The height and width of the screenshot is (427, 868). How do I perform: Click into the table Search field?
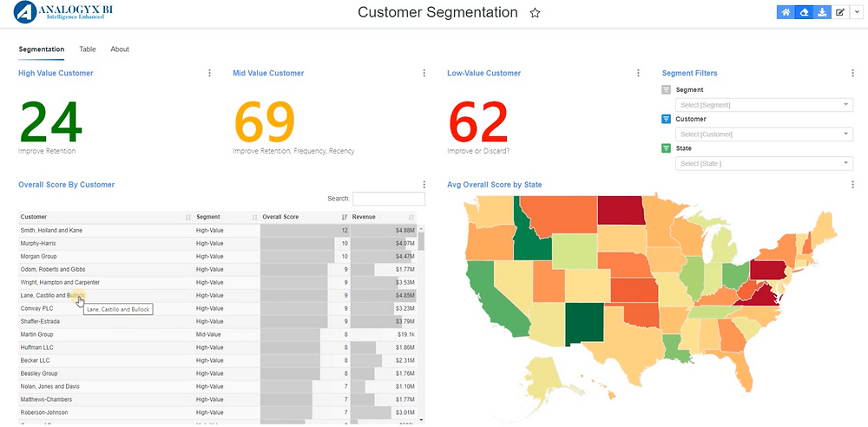389,198
